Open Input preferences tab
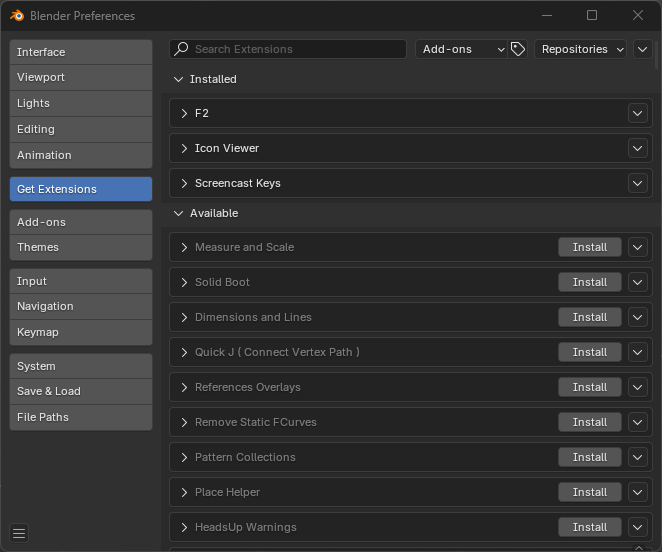662x552 pixels. coord(81,281)
